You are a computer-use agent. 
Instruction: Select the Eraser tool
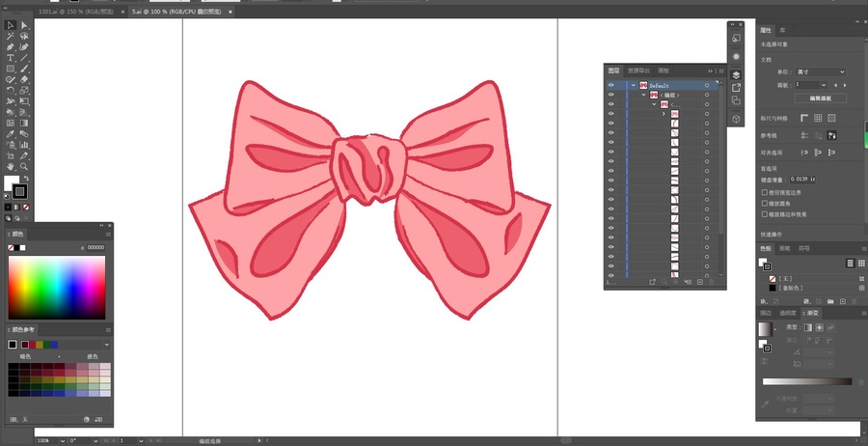click(24, 80)
